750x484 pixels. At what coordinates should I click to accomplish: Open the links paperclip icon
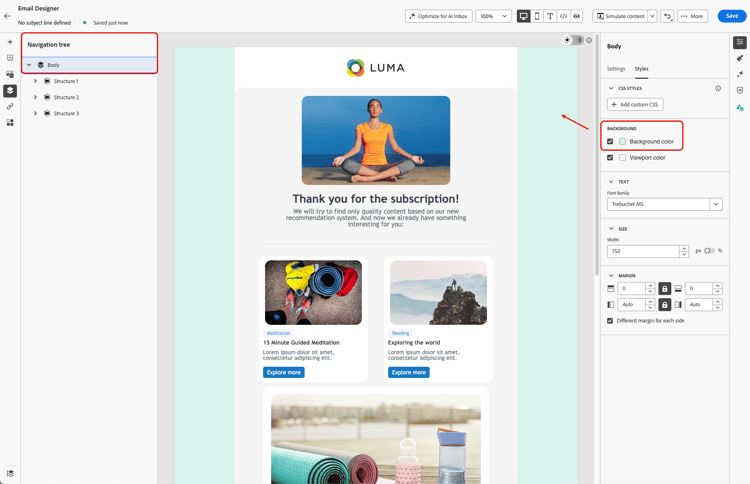(10, 107)
